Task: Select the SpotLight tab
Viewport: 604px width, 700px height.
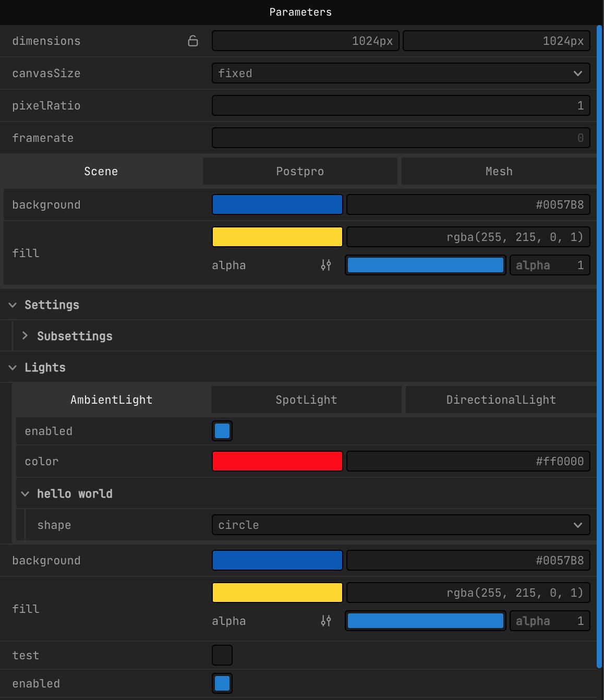Action: (306, 400)
